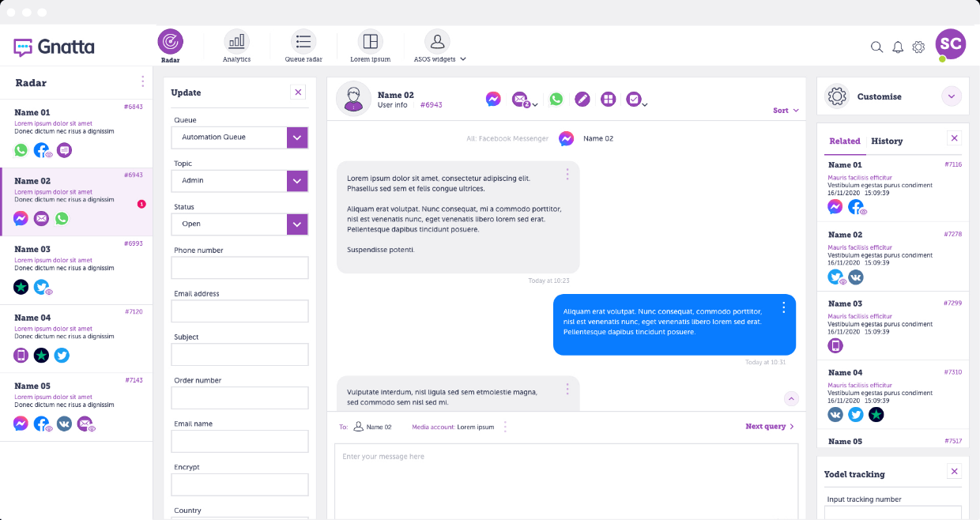Select the Related tab
This screenshot has width=980, height=520.
point(845,141)
